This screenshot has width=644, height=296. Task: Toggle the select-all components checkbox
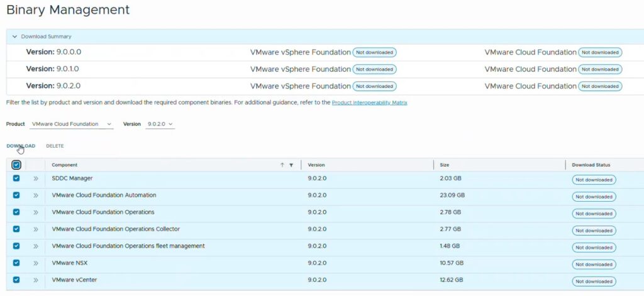coord(16,165)
